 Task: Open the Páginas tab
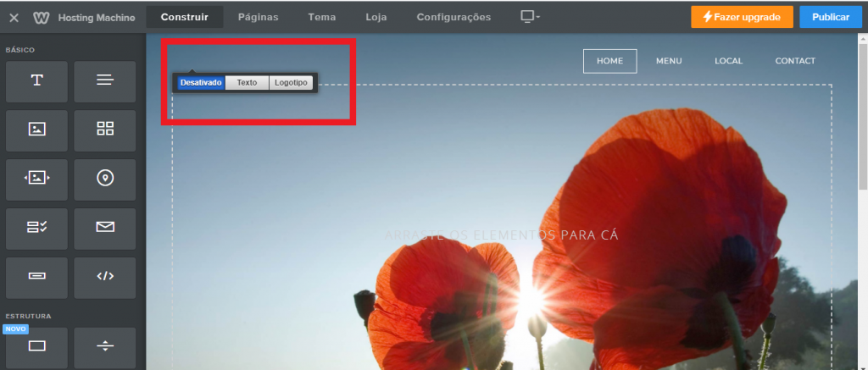(x=258, y=17)
